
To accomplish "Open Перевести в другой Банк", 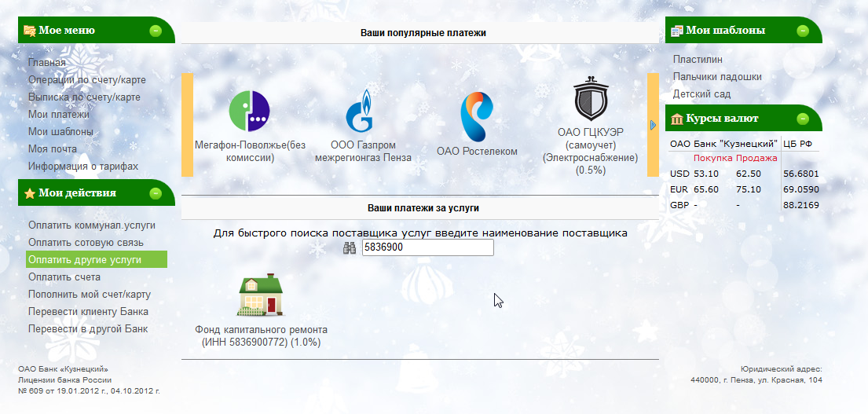I will pyautogui.click(x=88, y=329).
